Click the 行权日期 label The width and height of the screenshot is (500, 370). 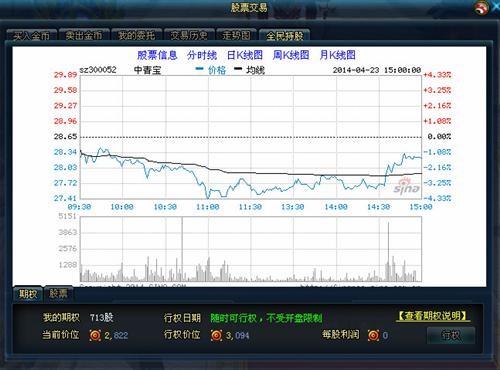tap(182, 318)
